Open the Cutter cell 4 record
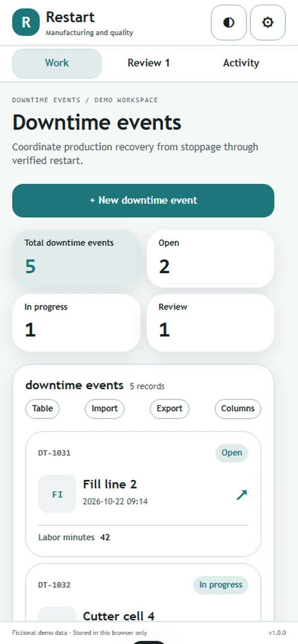 pyautogui.click(x=119, y=616)
